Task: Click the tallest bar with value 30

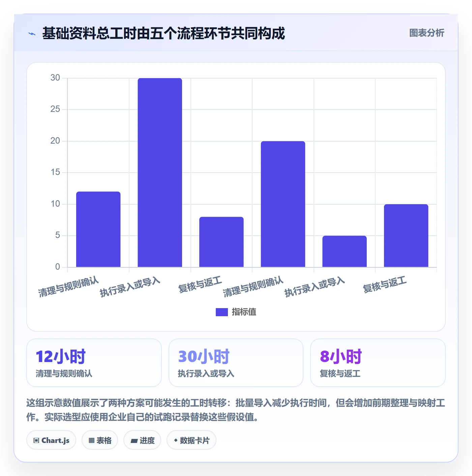Action: [160, 173]
